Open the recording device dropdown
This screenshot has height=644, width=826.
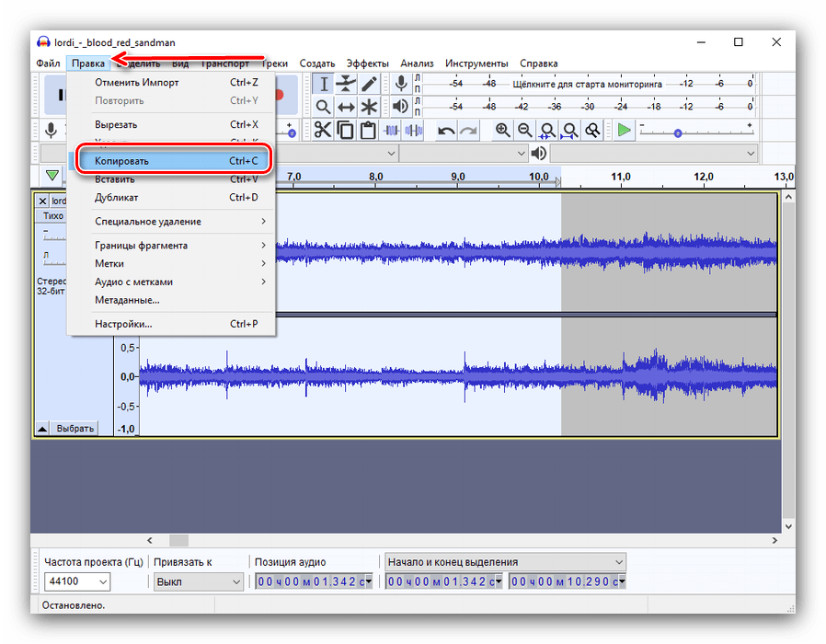tap(337, 154)
